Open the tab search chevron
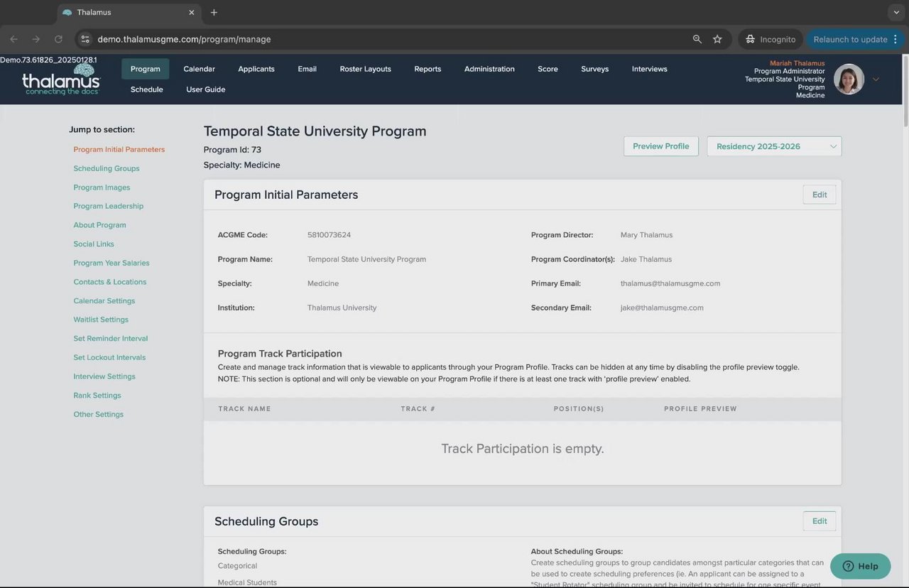The image size is (909, 588). point(897,12)
